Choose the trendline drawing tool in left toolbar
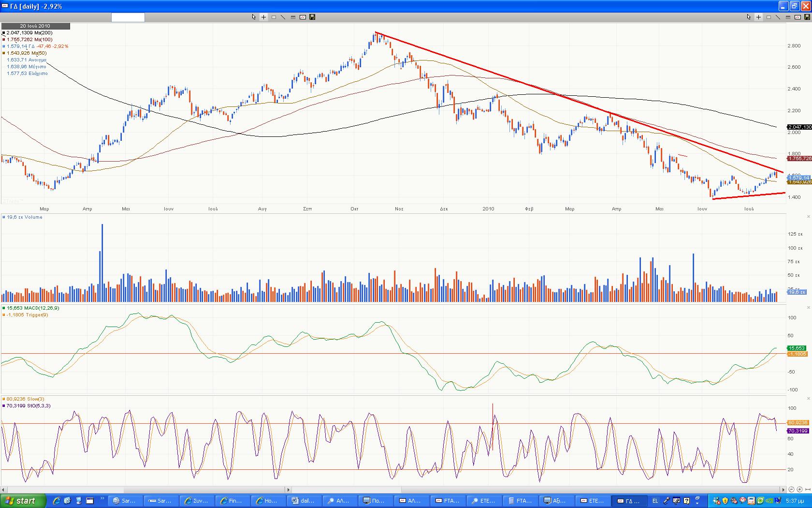812x508 pixels. click(283, 17)
